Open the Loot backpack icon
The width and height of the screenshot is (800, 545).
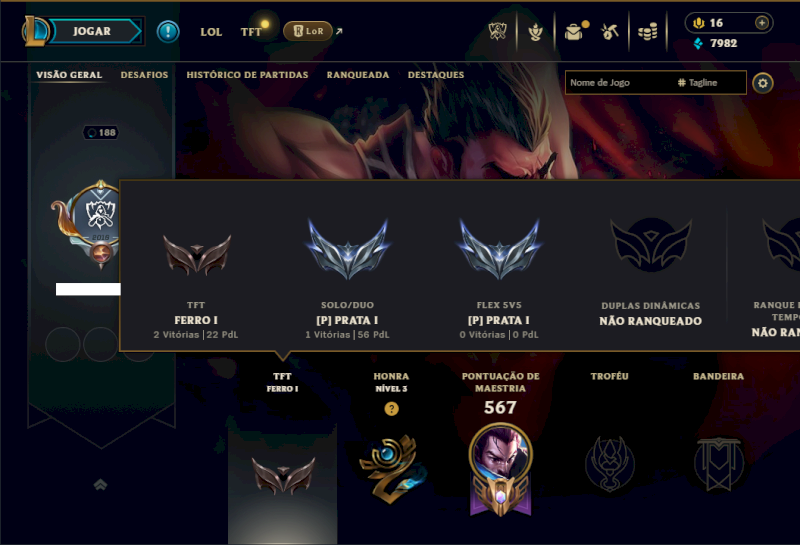(574, 32)
